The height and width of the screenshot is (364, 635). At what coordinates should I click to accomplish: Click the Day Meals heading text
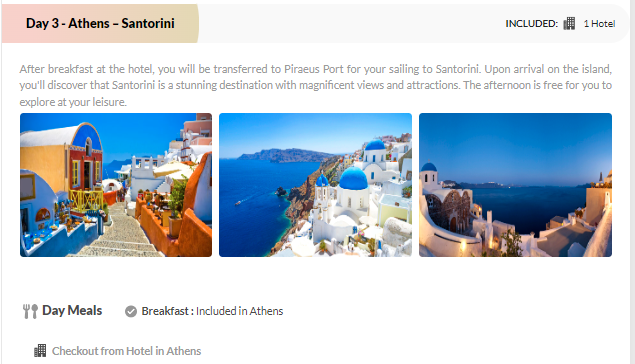pyautogui.click(x=72, y=311)
